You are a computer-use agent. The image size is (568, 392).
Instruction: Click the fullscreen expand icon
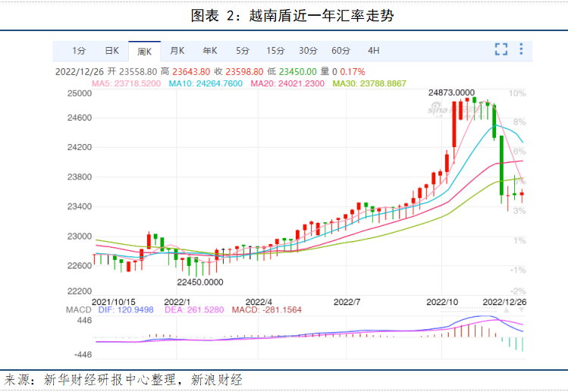(501, 49)
